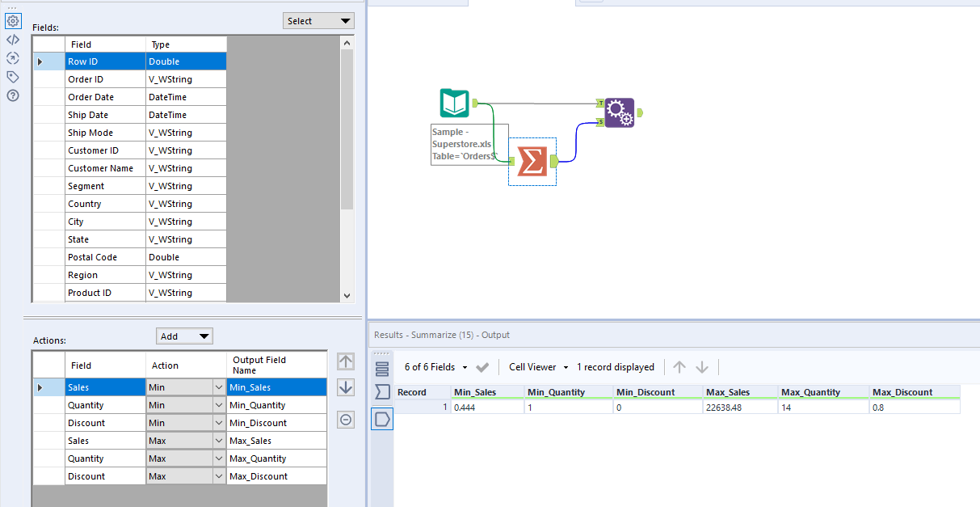Open the XML view sidebar icon
Image resolution: width=980 pixels, height=507 pixels.
(x=13, y=39)
